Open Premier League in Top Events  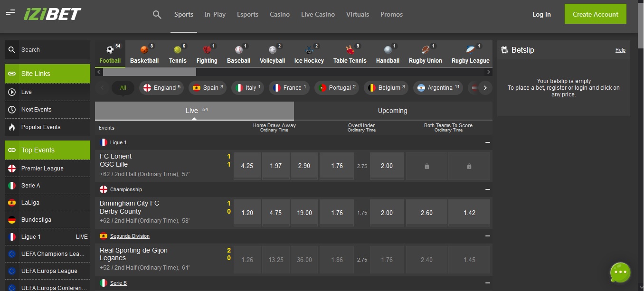pos(47,169)
